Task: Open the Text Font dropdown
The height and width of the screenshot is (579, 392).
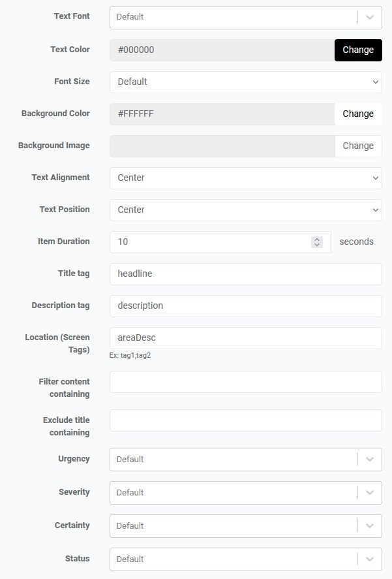Action: (x=245, y=17)
